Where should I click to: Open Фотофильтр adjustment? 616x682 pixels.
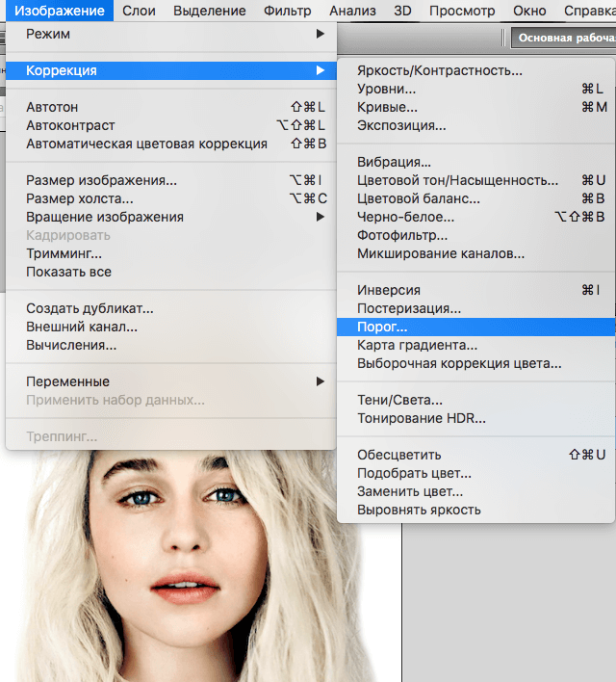click(476, 235)
